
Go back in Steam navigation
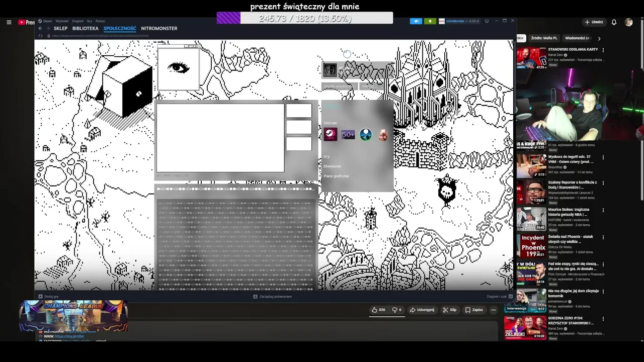tap(40, 28)
